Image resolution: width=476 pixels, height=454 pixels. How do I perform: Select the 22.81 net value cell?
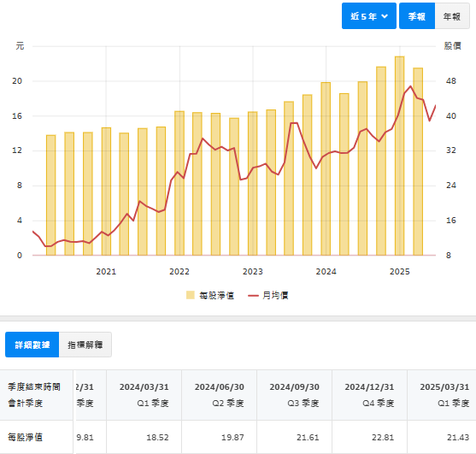pyautogui.click(x=369, y=437)
